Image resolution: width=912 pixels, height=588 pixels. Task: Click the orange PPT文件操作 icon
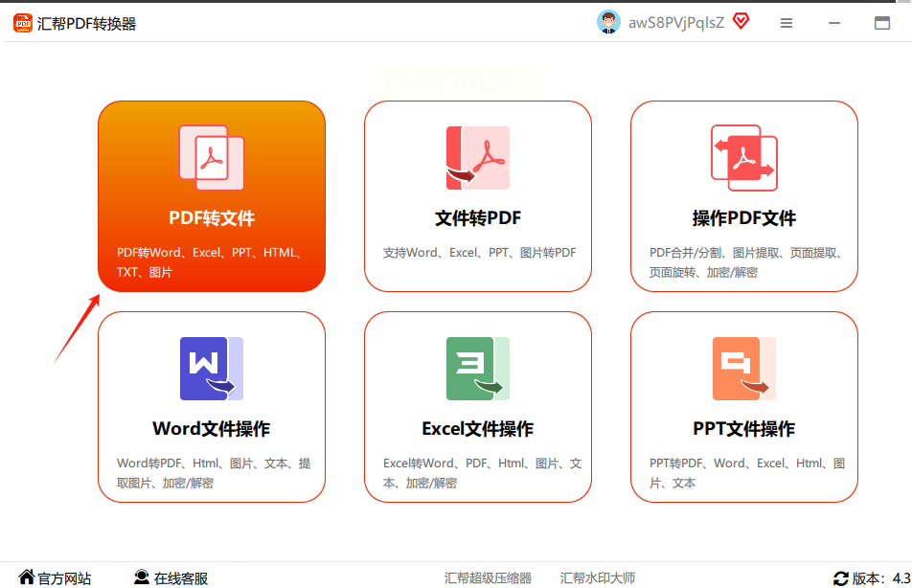pos(743,368)
